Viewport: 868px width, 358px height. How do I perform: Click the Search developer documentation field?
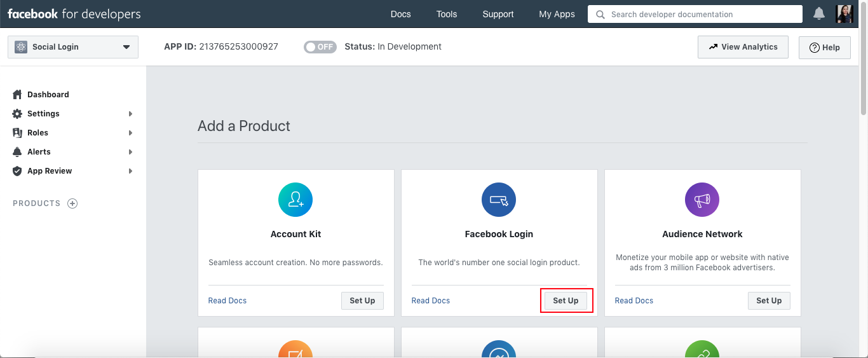(695, 14)
